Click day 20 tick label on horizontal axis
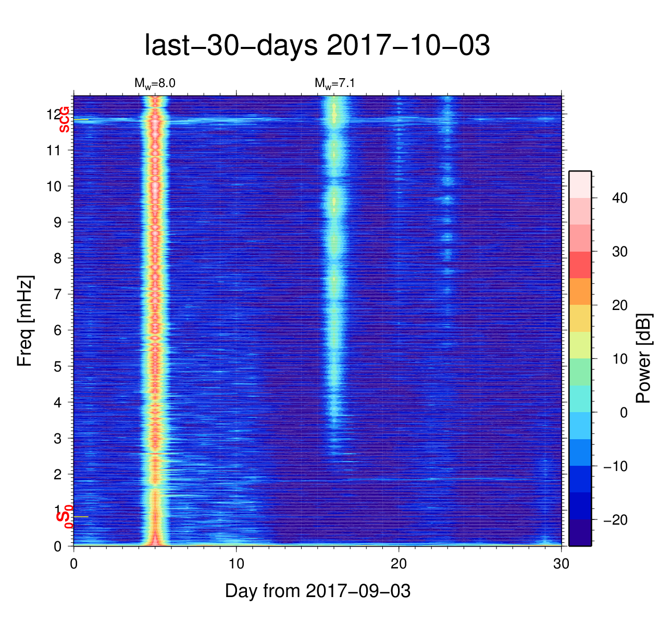The image size is (672, 620). 399,564
